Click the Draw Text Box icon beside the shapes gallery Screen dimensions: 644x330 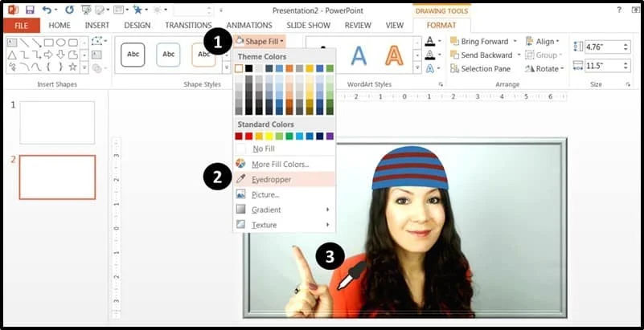(x=97, y=55)
